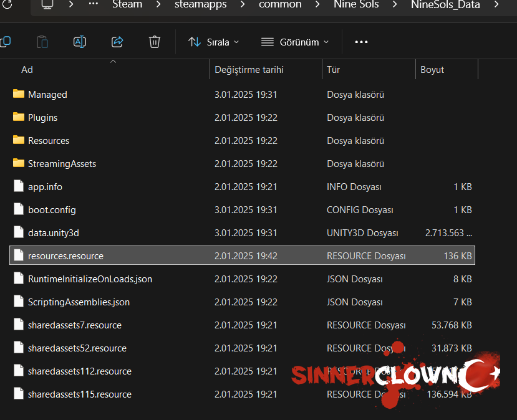Click the refresh icon in the address bar
Viewport: 517px width, 420px height.
pyautogui.click(x=7, y=4)
